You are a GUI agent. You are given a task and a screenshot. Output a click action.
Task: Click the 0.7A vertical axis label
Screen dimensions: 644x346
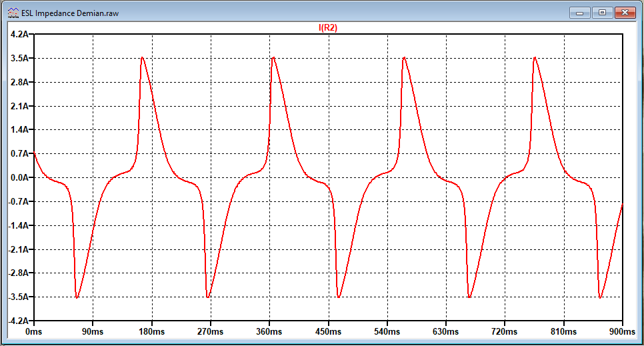[20, 154]
